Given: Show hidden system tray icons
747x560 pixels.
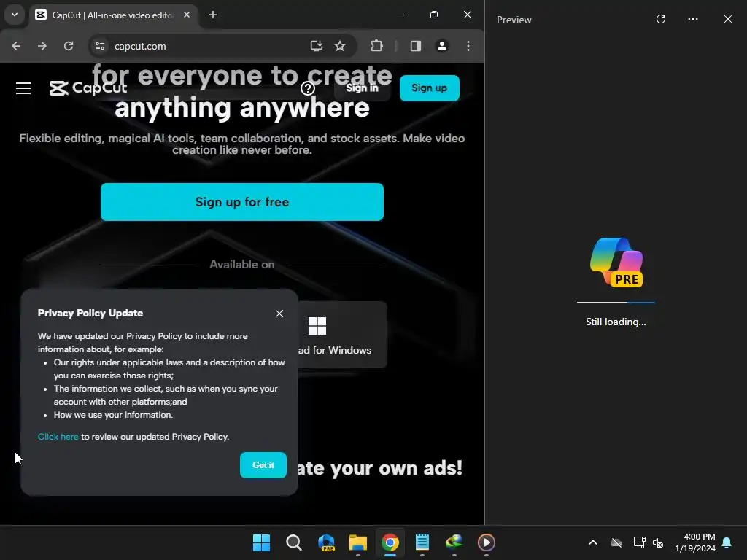Looking at the screenshot, I should (593, 542).
